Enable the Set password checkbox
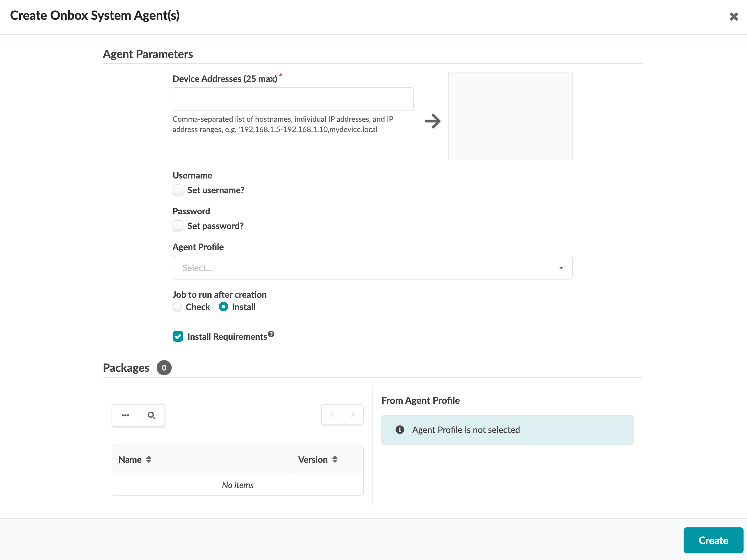 coord(178,226)
